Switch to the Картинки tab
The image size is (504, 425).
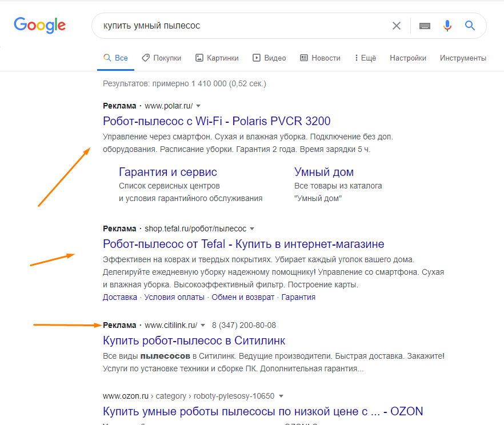click(217, 58)
